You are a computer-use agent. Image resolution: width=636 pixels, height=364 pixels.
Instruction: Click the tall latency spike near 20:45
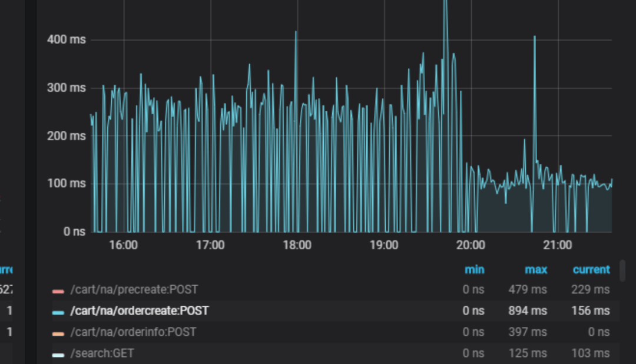pyautogui.click(x=535, y=37)
